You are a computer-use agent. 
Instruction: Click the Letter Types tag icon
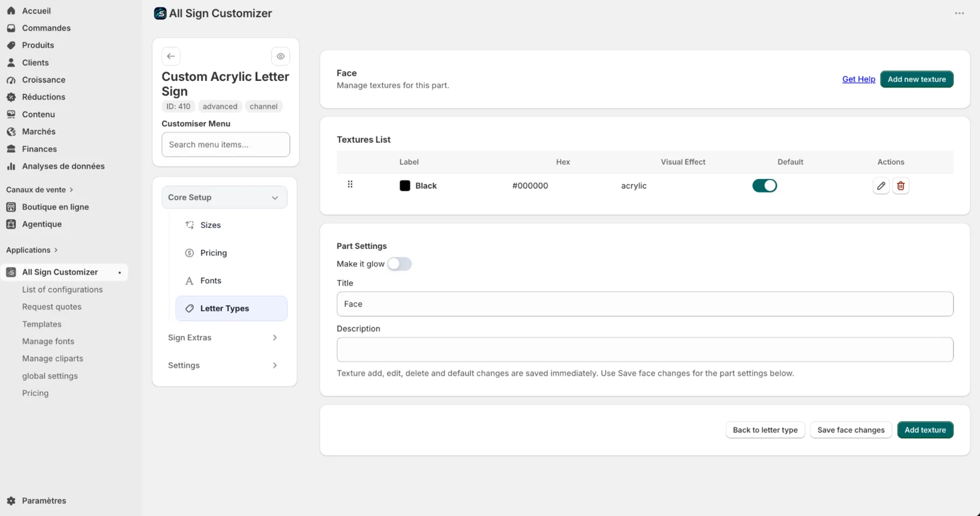click(x=190, y=309)
